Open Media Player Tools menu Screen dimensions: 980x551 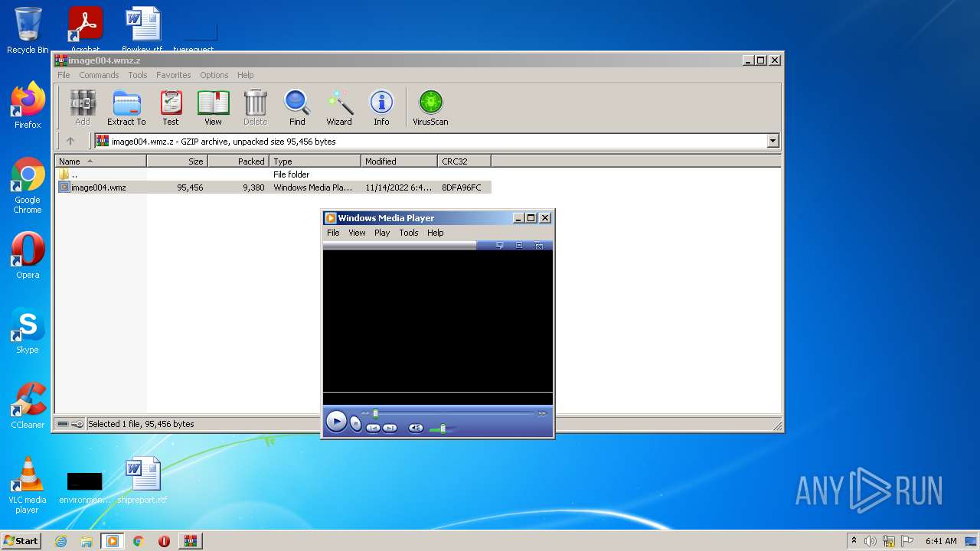[x=409, y=233]
